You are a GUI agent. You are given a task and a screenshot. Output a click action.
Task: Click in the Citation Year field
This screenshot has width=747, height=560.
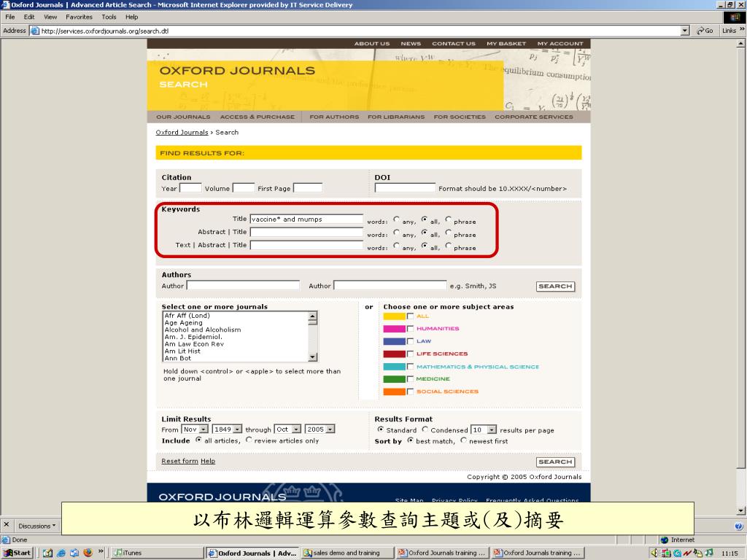click(190, 188)
